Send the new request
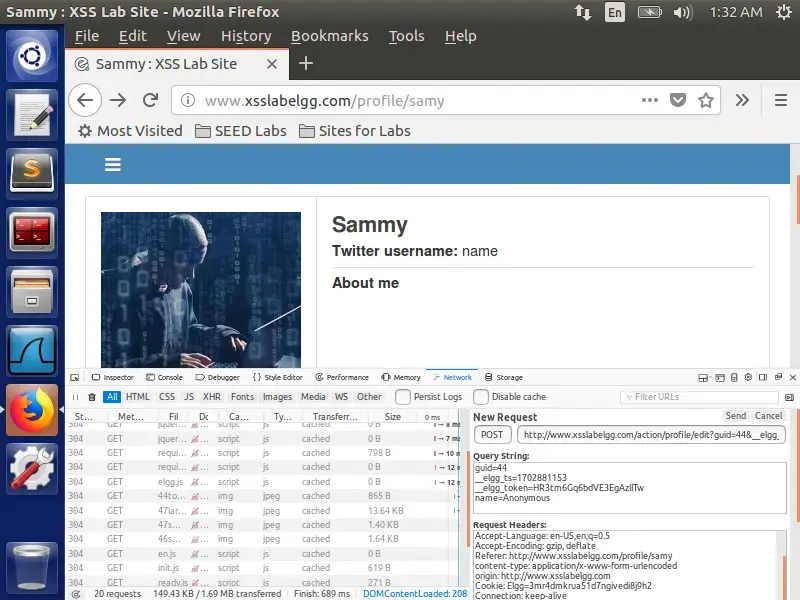 (x=736, y=416)
